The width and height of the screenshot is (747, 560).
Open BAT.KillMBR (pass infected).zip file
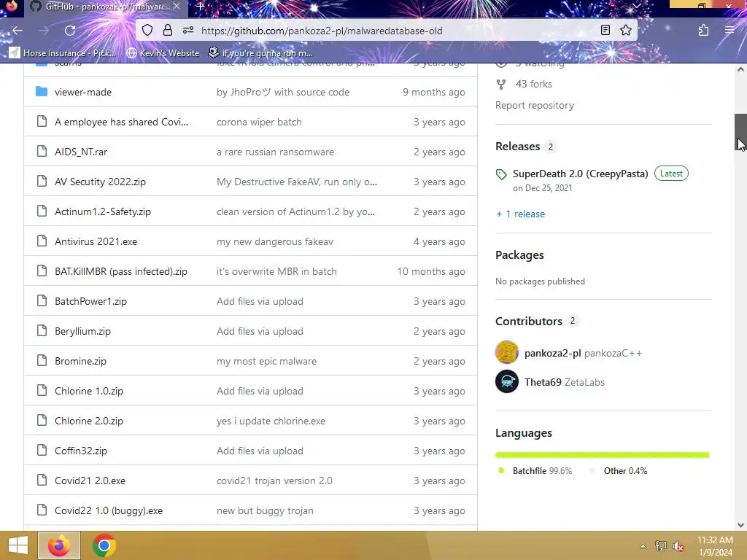[121, 271]
